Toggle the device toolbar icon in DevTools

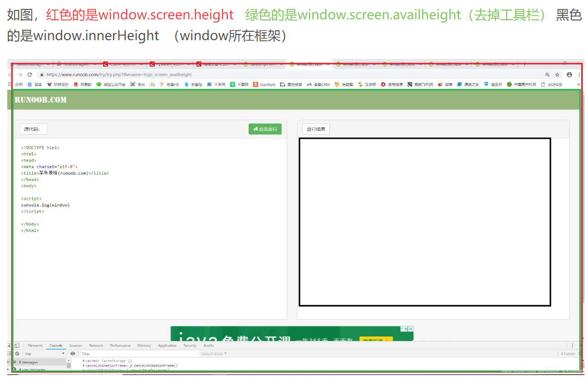(x=16, y=345)
